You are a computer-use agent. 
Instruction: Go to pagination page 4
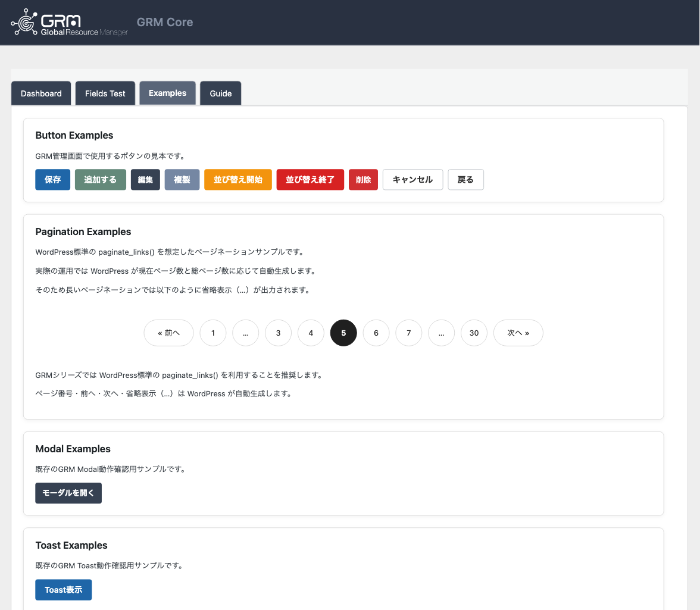click(x=311, y=333)
